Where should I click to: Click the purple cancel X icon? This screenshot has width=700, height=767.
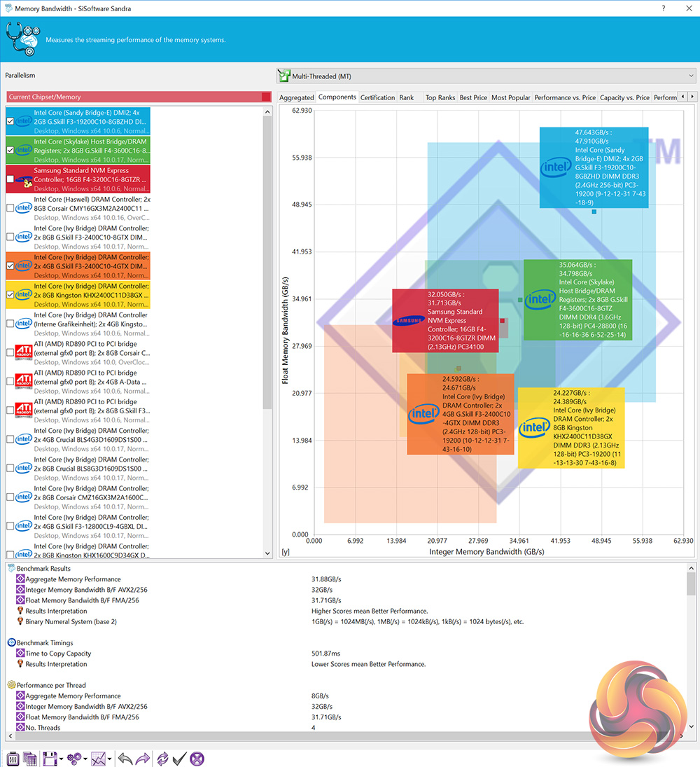coord(197,759)
